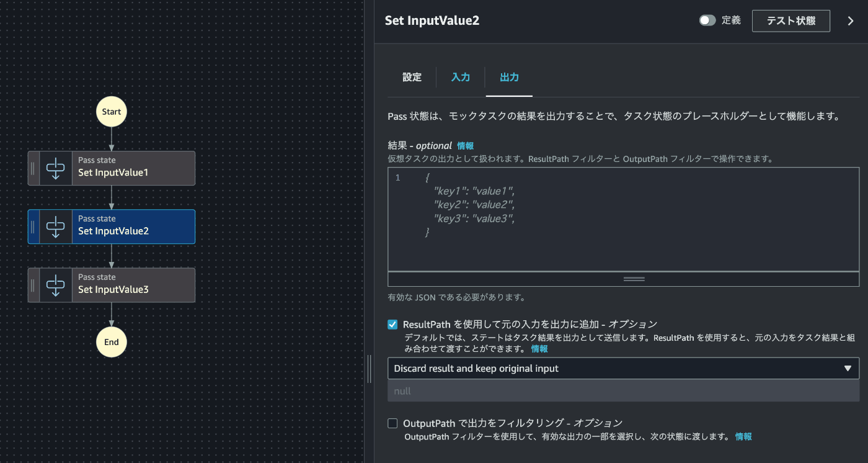This screenshot has height=463, width=868.
Task: Click the panel divider resize handle
Action: 370,369
